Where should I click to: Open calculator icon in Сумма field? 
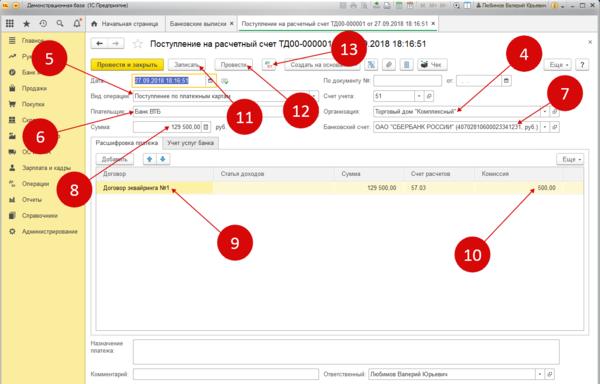(x=206, y=127)
